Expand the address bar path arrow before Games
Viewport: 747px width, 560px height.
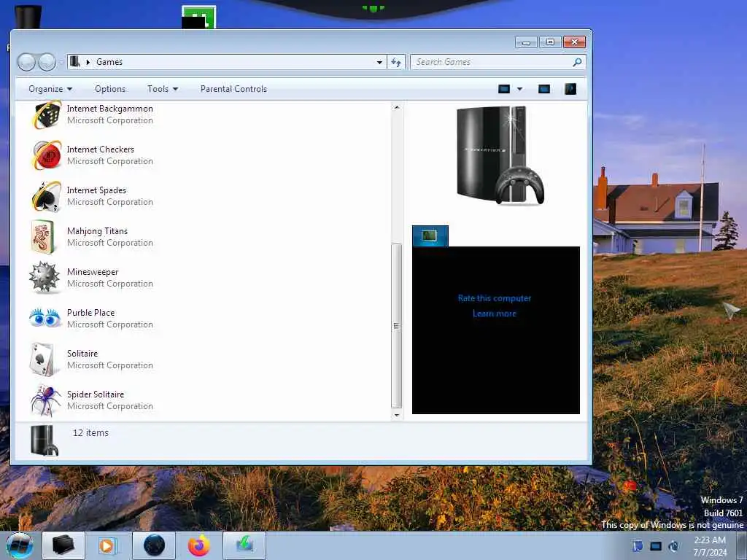pyautogui.click(x=88, y=62)
